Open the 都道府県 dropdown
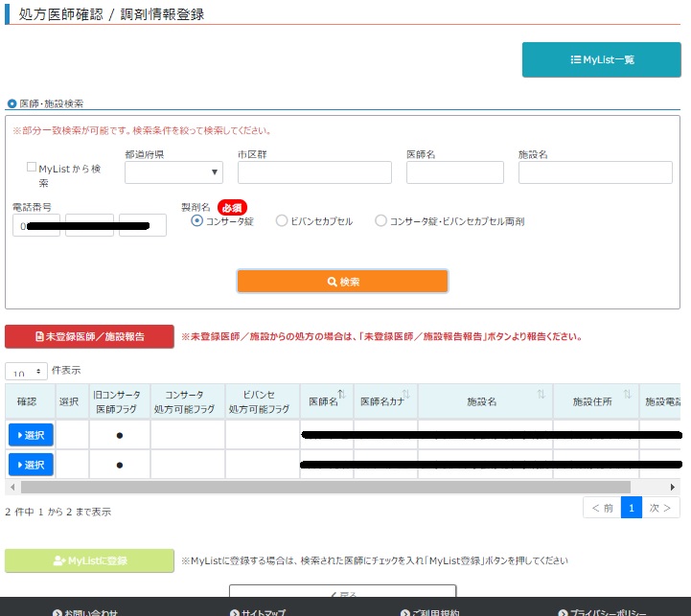 pos(173,172)
